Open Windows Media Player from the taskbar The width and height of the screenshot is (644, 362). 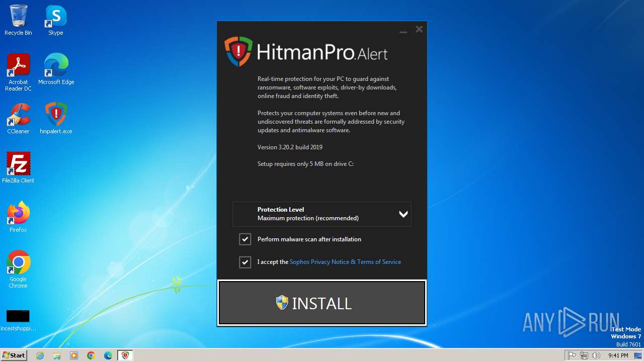point(74,355)
